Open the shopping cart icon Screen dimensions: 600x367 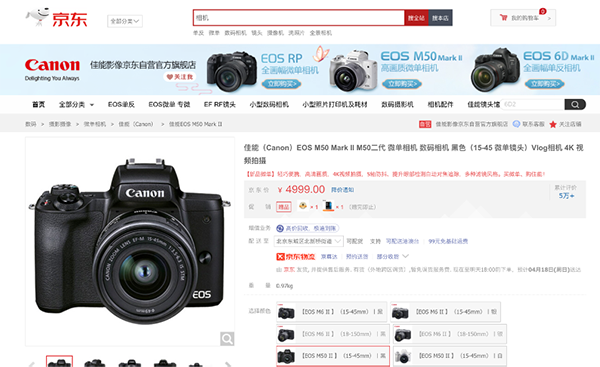click(x=504, y=18)
